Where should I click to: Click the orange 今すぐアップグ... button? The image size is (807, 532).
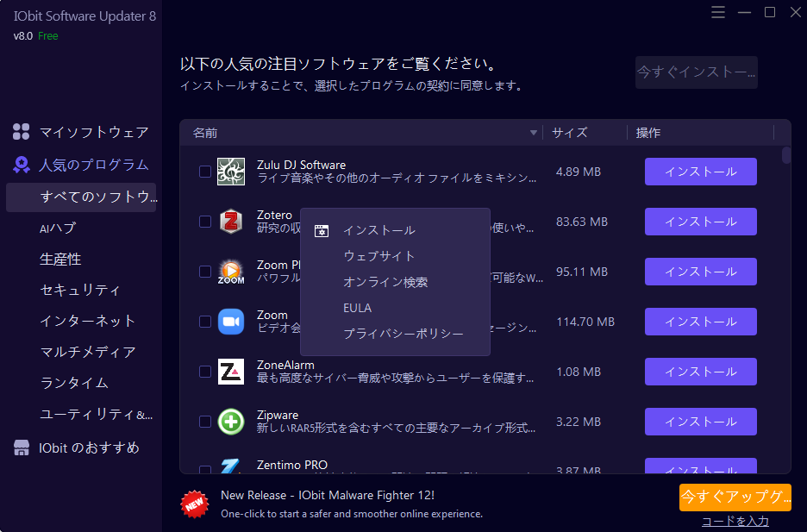(735, 497)
